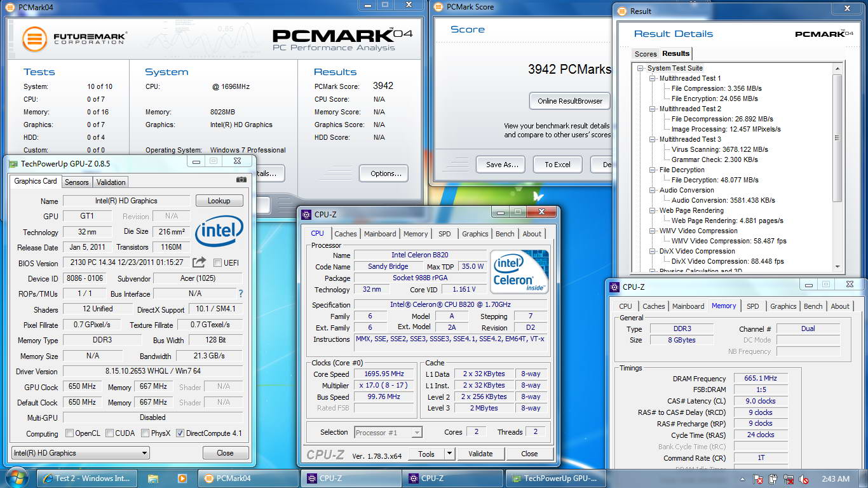Toggle the CUDA computing checkbox
The width and height of the screenshot is (868, 488).
110,433
